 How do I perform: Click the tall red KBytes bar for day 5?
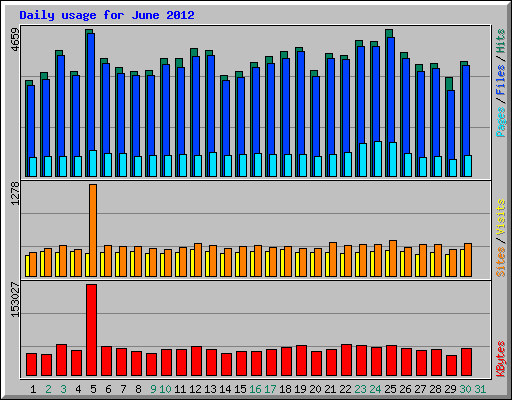(92, 330)
